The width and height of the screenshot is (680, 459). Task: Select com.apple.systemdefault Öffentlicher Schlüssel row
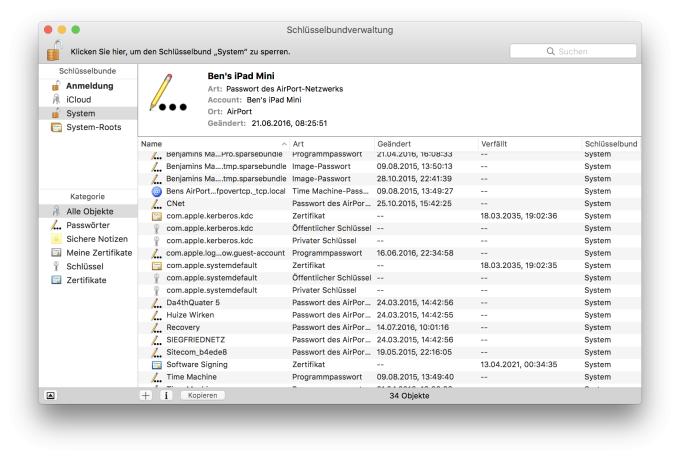pyautogui.click(x=389, y=278)
